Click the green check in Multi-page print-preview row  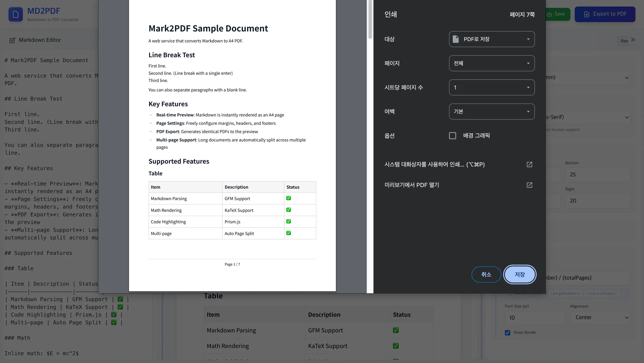pos(288,233)
